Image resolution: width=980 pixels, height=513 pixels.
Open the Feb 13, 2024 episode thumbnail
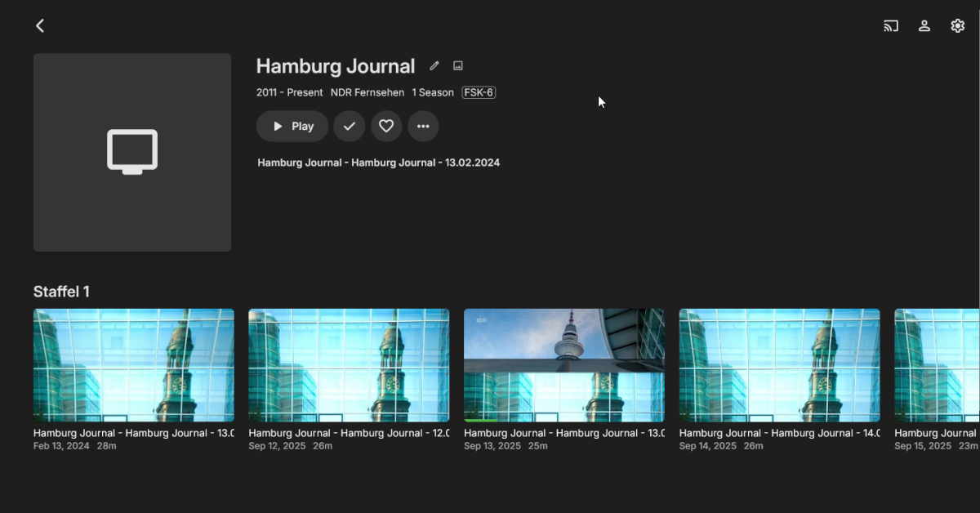134,365
